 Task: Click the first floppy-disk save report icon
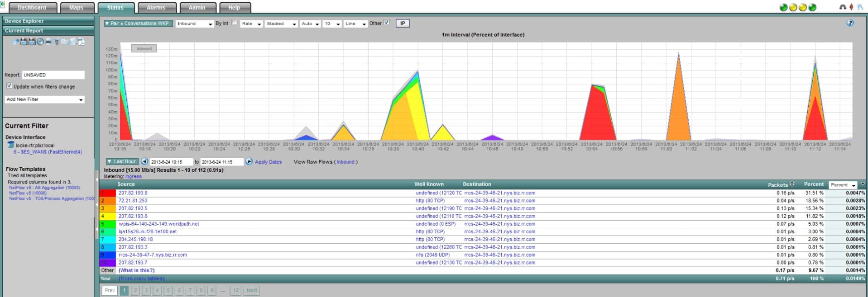24,42
